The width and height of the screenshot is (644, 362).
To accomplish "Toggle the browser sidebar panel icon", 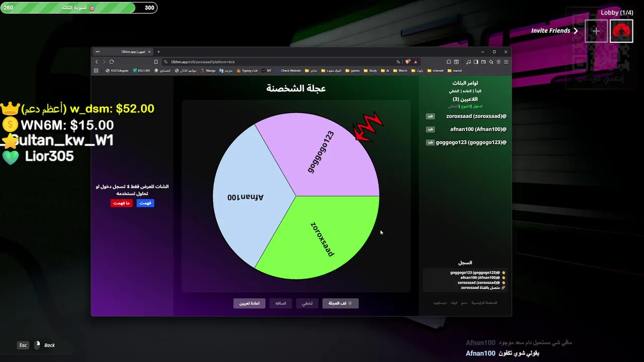I will pos(475,62).
